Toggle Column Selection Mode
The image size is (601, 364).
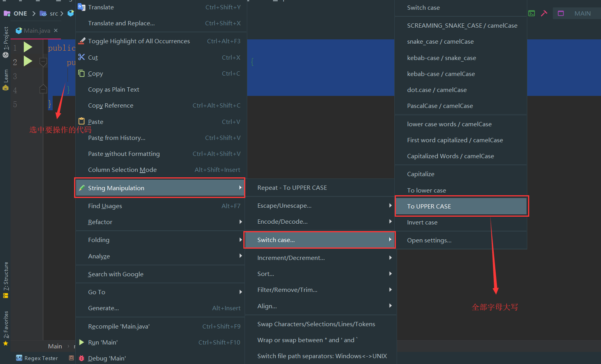point(122,170)
